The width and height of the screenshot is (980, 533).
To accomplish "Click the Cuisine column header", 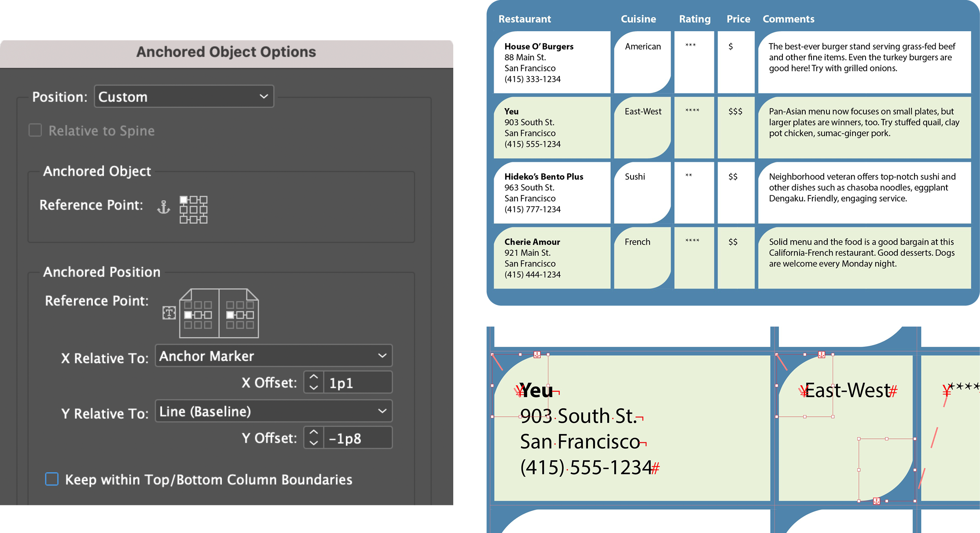I will click(638, 19).
